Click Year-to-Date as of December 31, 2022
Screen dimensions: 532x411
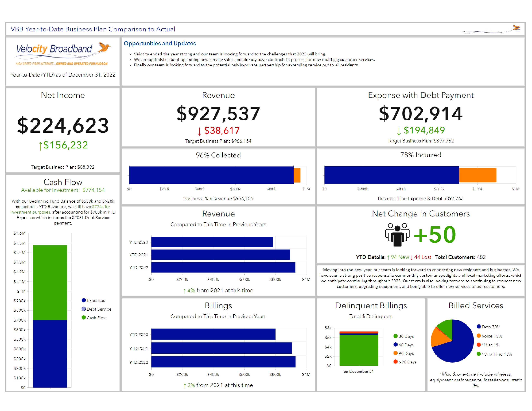pyautogui.click(x=63, y=75)
